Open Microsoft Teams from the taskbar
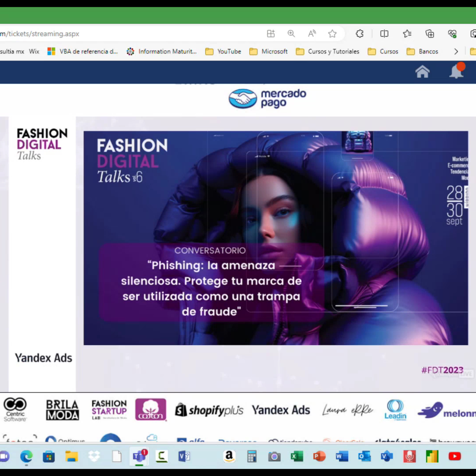This screenshot has width=476, height=476. 139,456
